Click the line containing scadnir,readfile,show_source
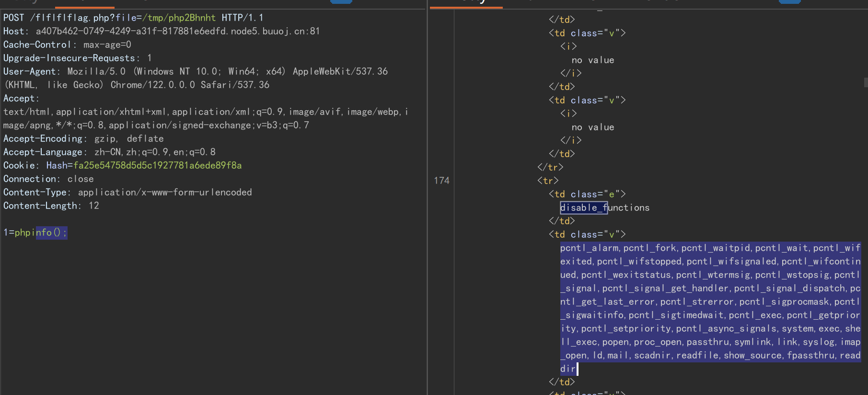This screenshot has height=395, width=868. [710, 355]
